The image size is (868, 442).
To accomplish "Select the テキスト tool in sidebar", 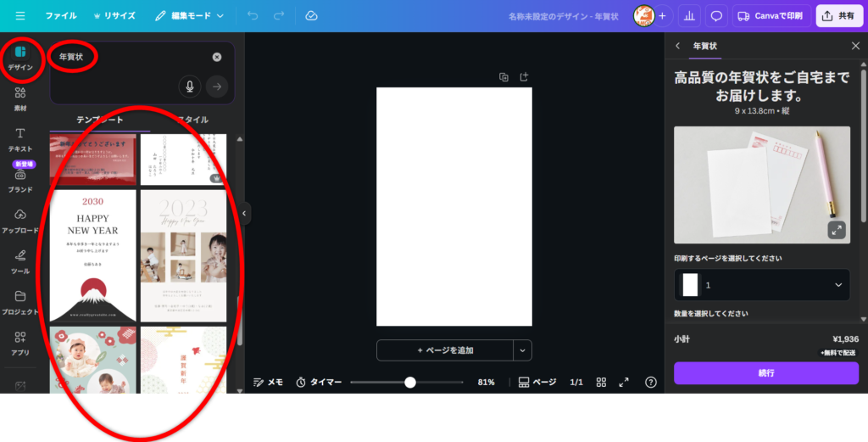I will click(x=20, y=139).
